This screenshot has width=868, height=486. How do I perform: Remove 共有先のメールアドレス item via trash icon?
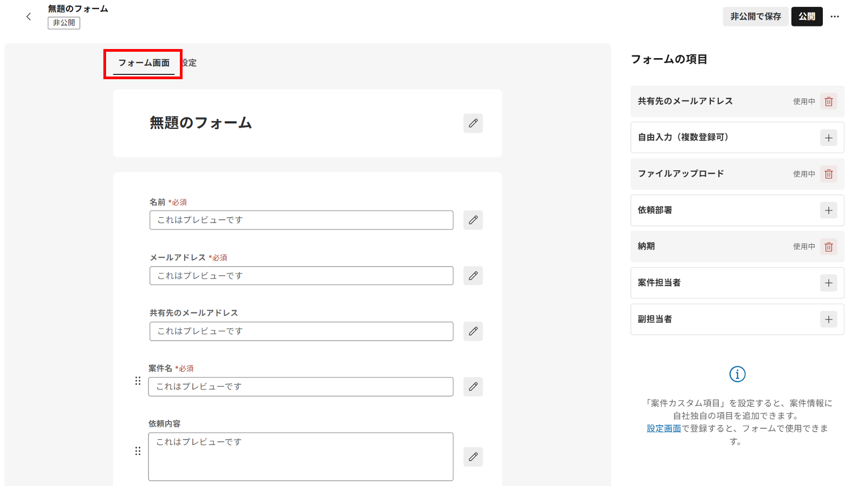[829, 101]
